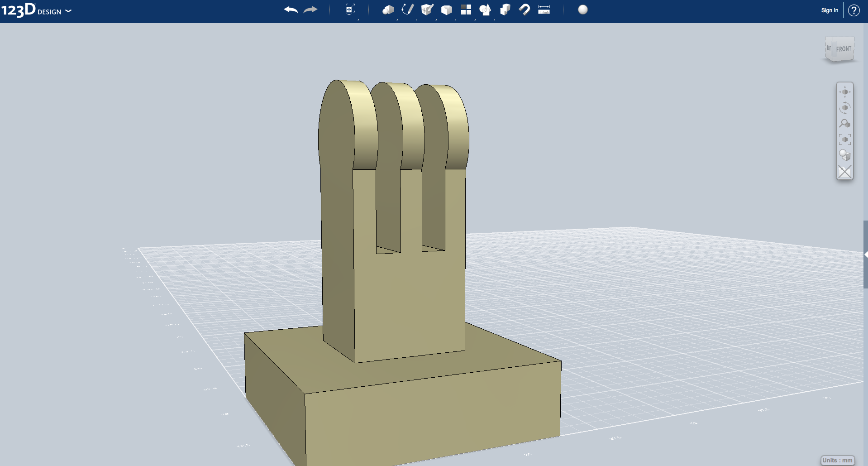This screenshot has height=466, width=868.
Task: Open visual style materials options
Action: (x=845, y=155)
